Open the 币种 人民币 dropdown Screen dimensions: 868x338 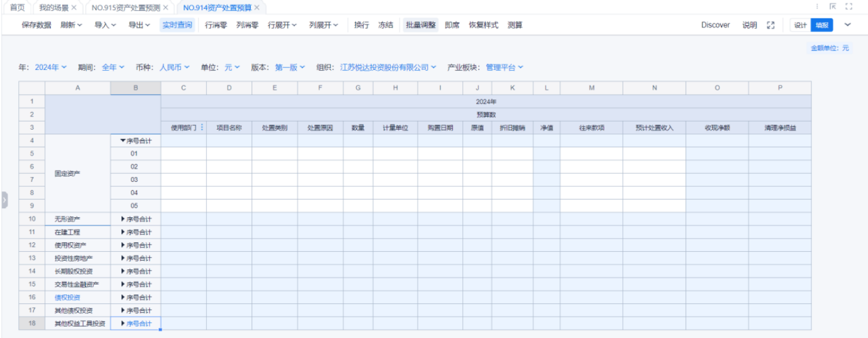[174, 67]
